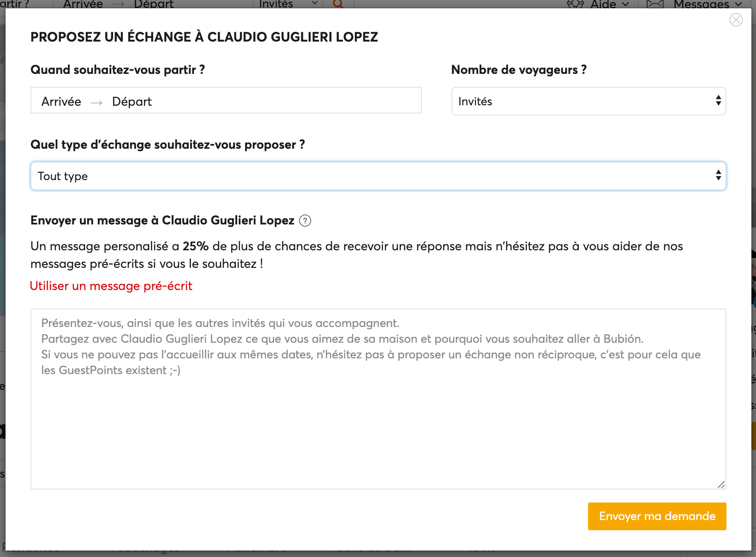Open the Invités dropdown in top bar

click(287, 4)
